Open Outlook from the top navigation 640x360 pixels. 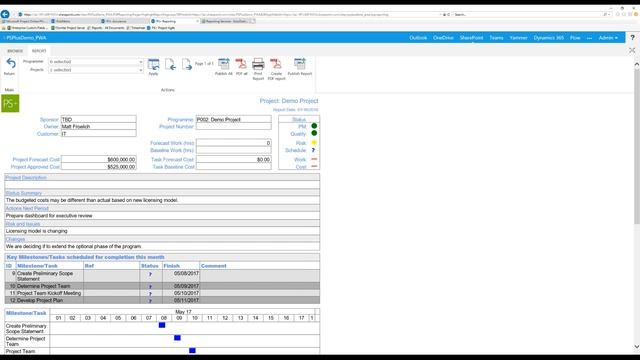[x=418, y=38]
